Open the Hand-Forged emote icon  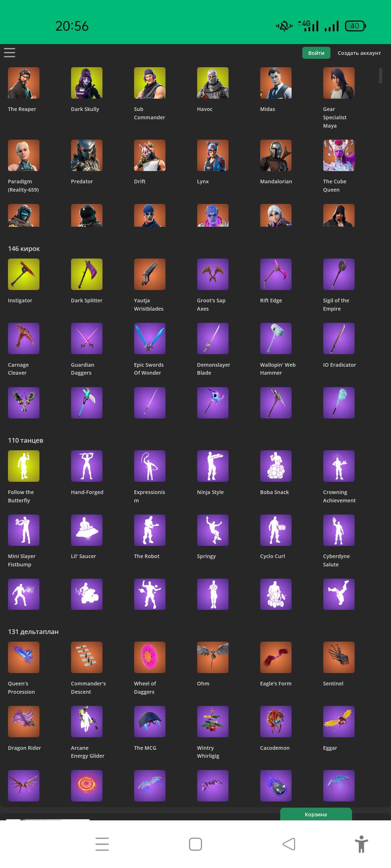pyautogui.click(x=87, y=466)
